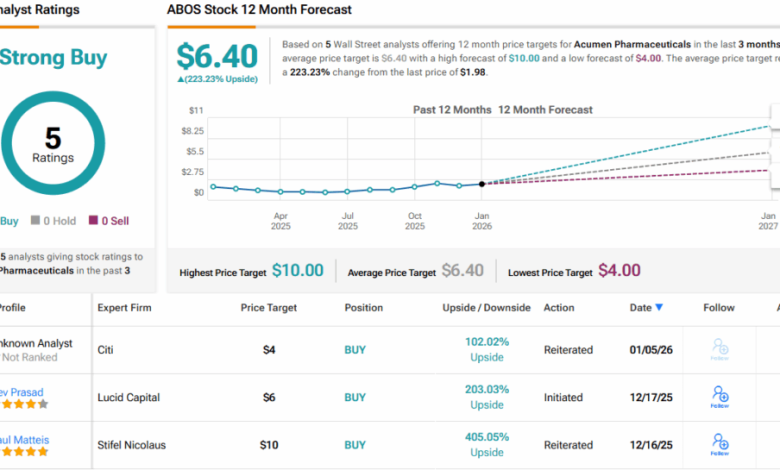
Task: Sort analysts using the Date arrow
Action: pyautogui.click(x=659, y=308)
